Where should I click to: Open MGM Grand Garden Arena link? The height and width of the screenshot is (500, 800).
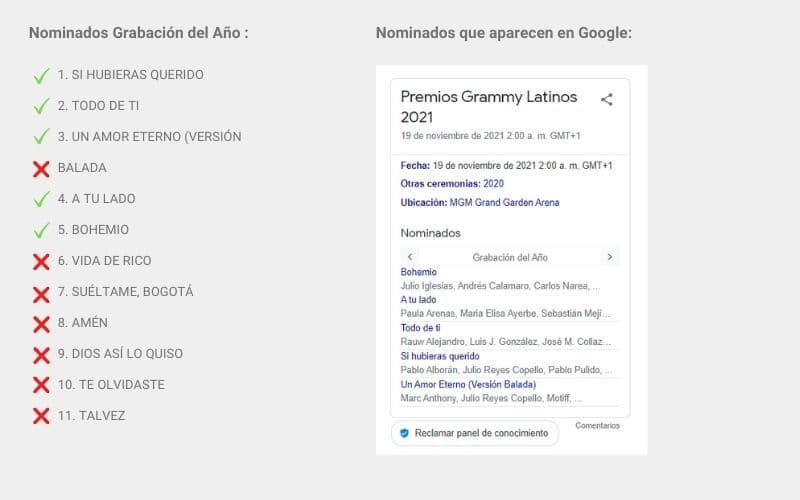point(504,202)
